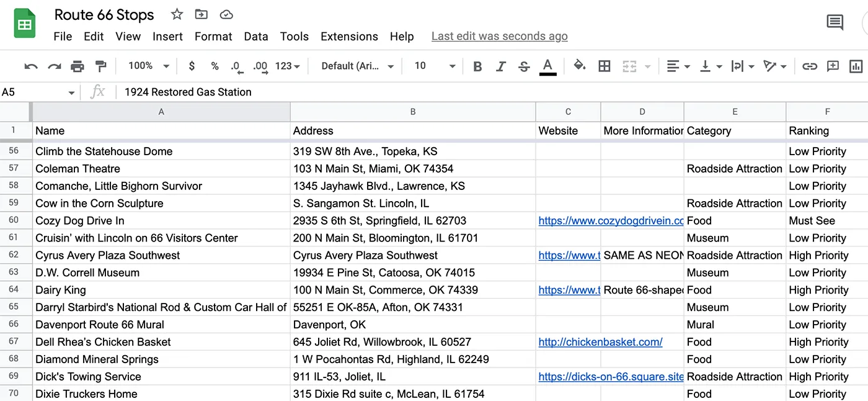Open the Tools menu
Image resolution: width=868 pixels, height=401 pixels.
pos(294,37)
